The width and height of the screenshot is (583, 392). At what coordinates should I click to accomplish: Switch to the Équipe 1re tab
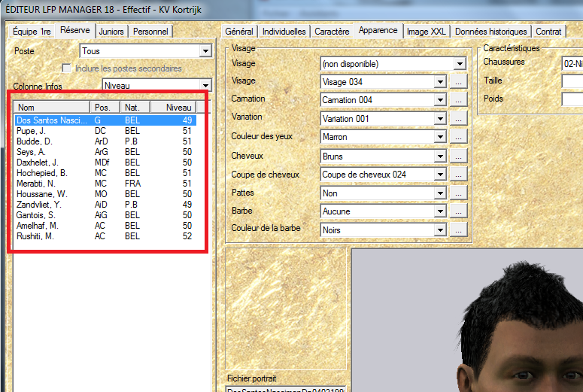[x=32, y=32]
